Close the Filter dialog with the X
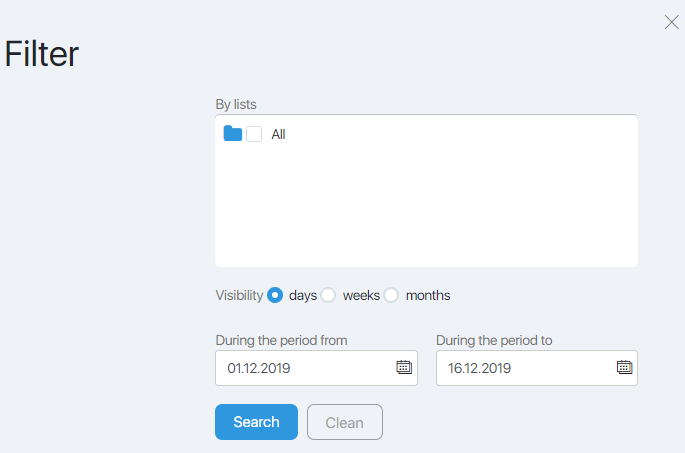685x453 pixels. click(x=671, y=22)
